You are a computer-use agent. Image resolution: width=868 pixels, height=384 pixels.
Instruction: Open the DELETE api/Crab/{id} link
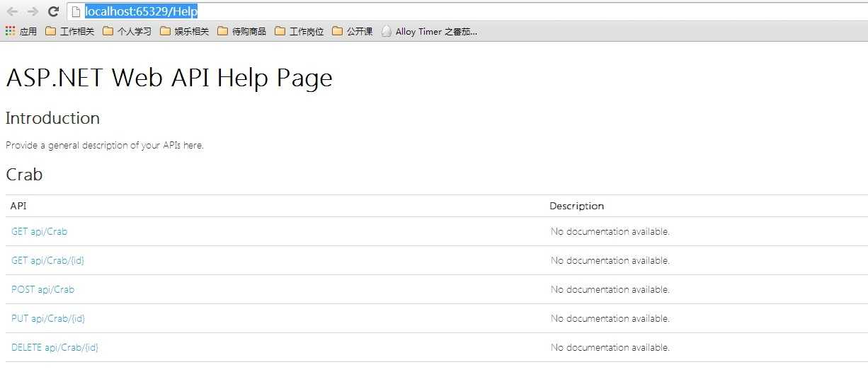[x=55, y=347]
